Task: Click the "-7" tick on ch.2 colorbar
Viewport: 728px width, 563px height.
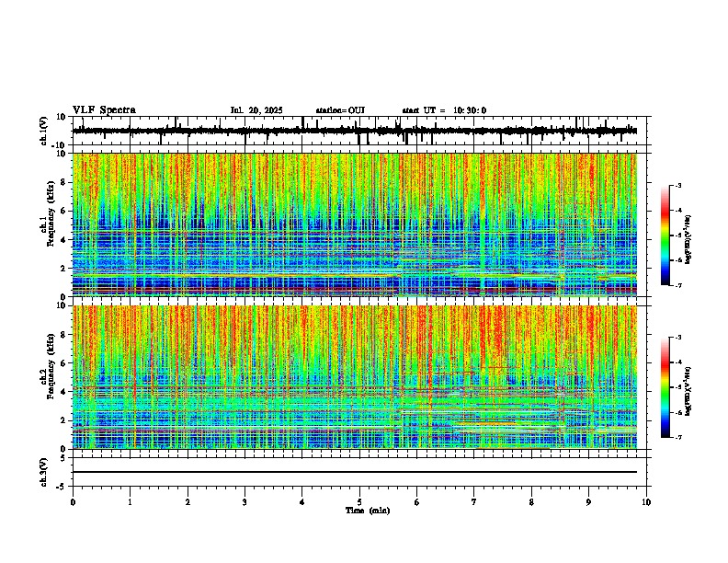Action: pos(677,437)
